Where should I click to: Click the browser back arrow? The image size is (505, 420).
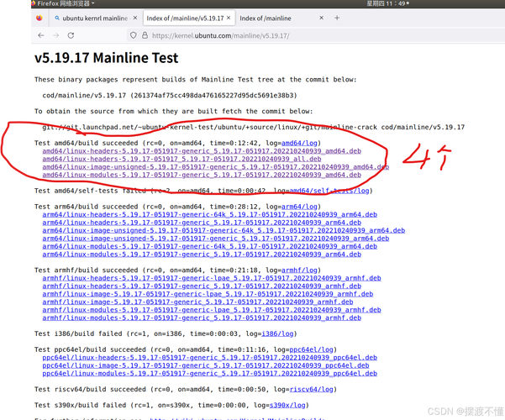pyautogui.click(x=40, y=35)
